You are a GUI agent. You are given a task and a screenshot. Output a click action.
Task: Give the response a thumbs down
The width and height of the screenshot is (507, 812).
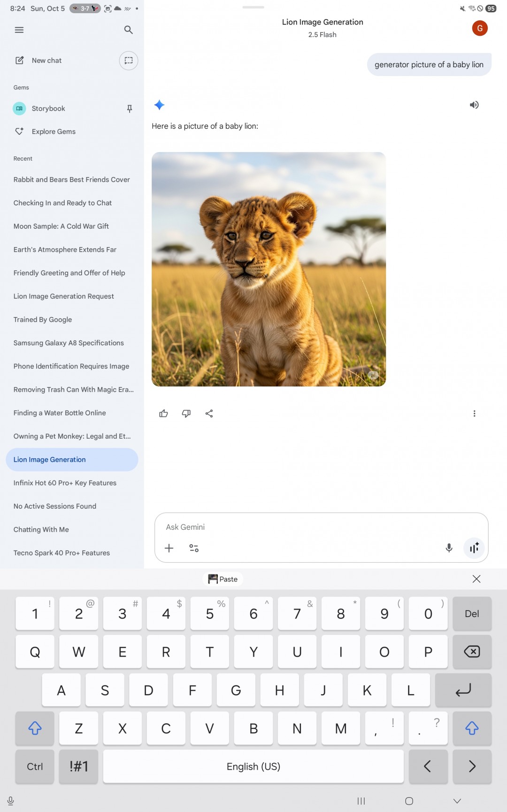[x=186, y=414]
